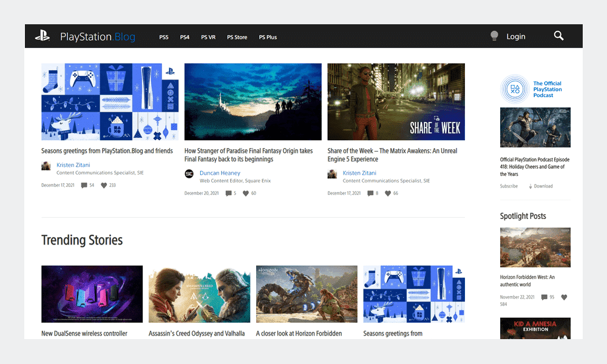Click the Final Fantasy Origin landscape thumbnail
607x364 pixels.
(x=253, y=102)
